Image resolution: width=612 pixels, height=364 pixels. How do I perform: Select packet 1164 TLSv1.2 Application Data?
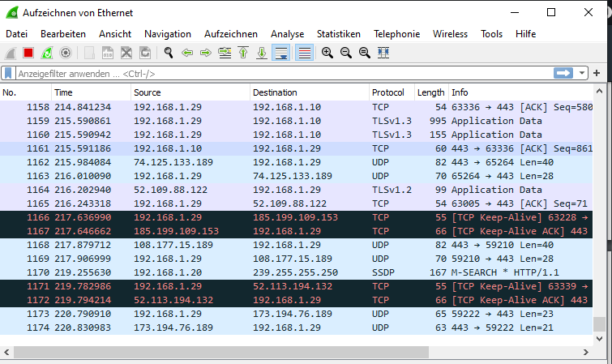pyautogui.click(x=296, y=190)
